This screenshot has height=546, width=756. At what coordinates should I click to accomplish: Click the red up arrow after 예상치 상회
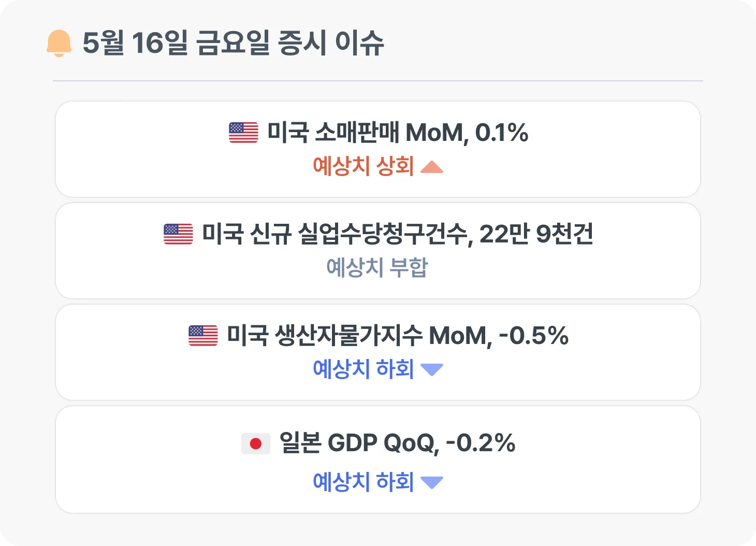432,167
